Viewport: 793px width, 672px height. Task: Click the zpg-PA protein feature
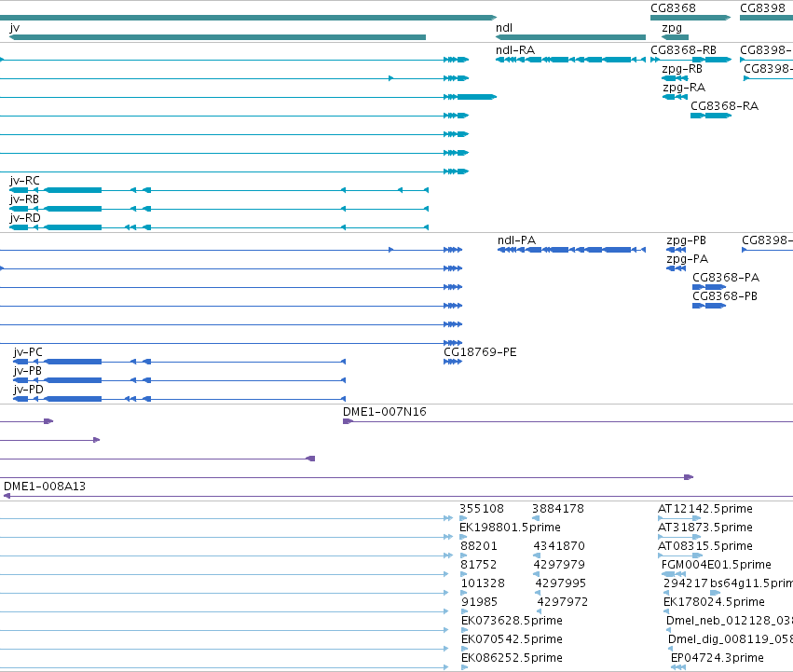[677, 268]
